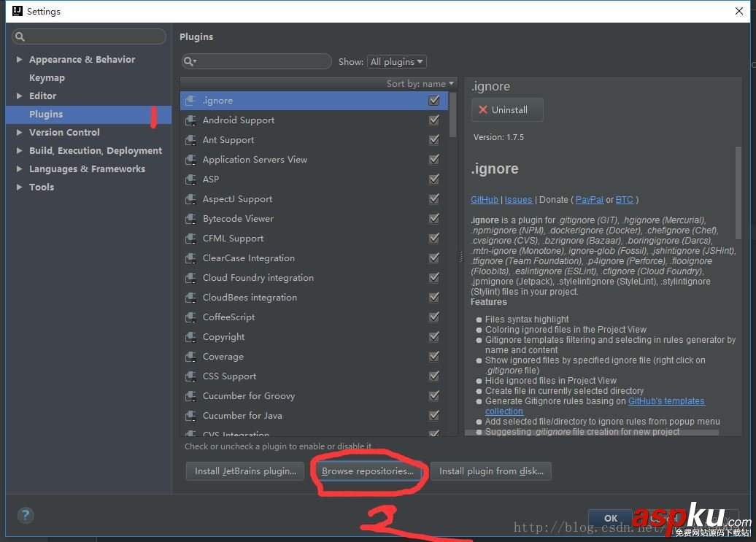The image size is (756, 542).
Task: Disable the .ignore plugin checkbox
Action: tap(434, 100)
